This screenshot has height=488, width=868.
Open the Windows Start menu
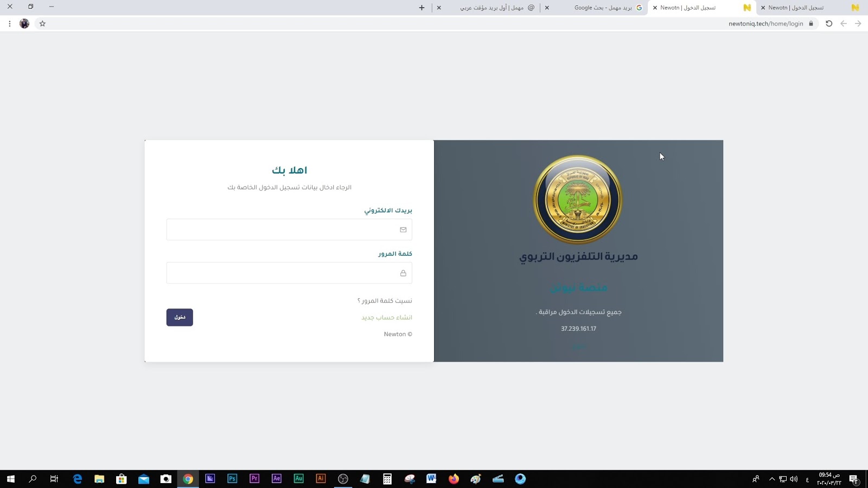click(x=10, y=479)
